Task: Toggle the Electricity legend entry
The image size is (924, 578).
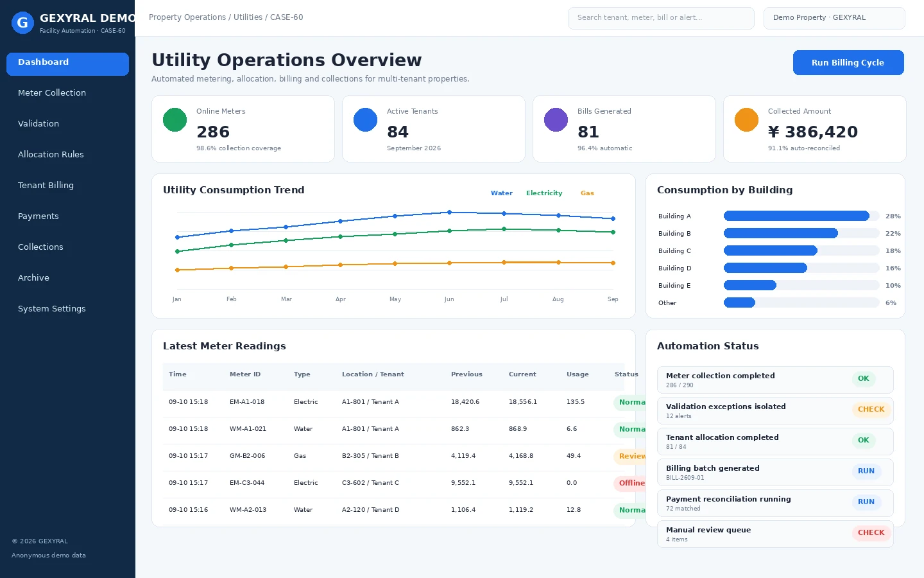Action: coord(544,193)
